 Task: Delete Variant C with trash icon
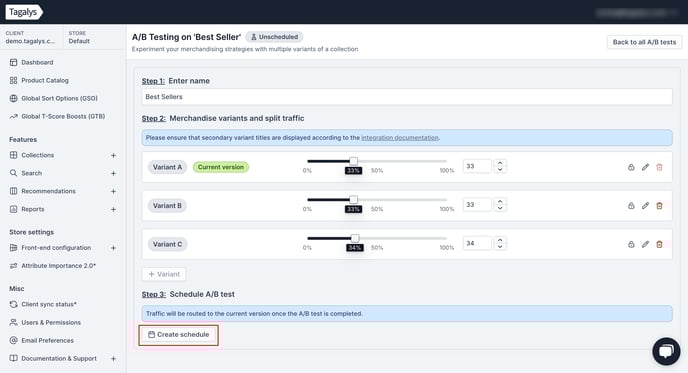click(659, 244)
